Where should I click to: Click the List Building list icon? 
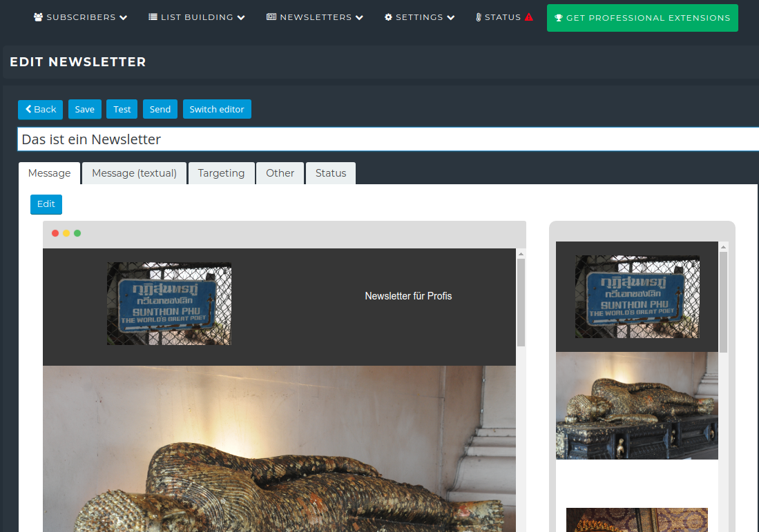tap(153, 17)
